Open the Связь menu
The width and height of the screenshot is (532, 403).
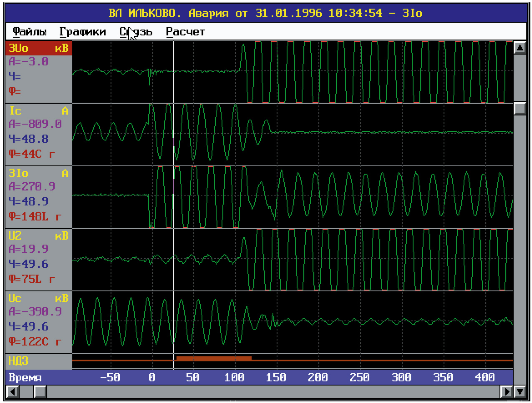(136, 32)
